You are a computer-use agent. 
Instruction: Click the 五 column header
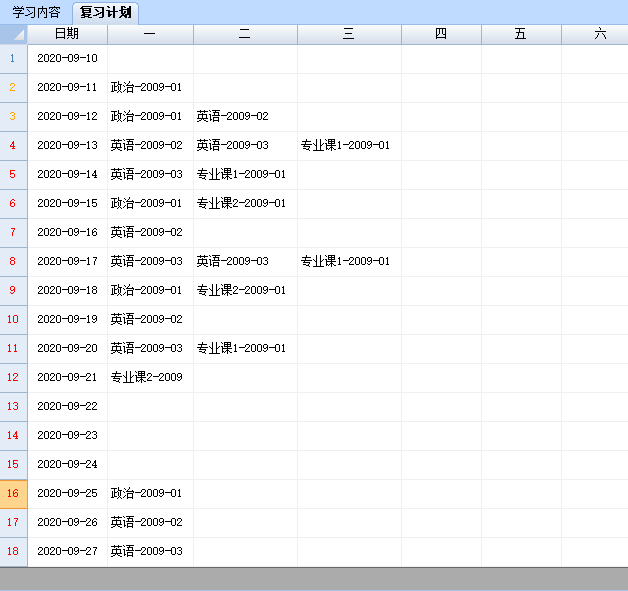tap(521, 34)
